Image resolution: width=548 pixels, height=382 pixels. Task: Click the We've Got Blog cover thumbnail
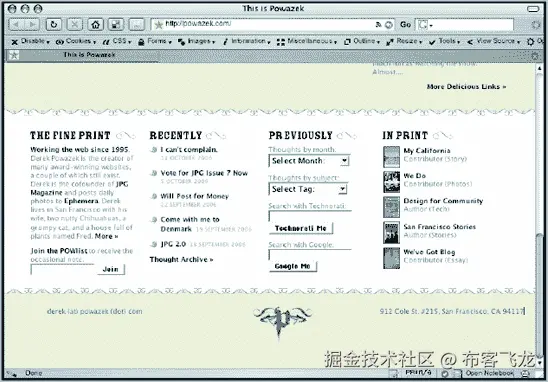(x=391, y=258)
